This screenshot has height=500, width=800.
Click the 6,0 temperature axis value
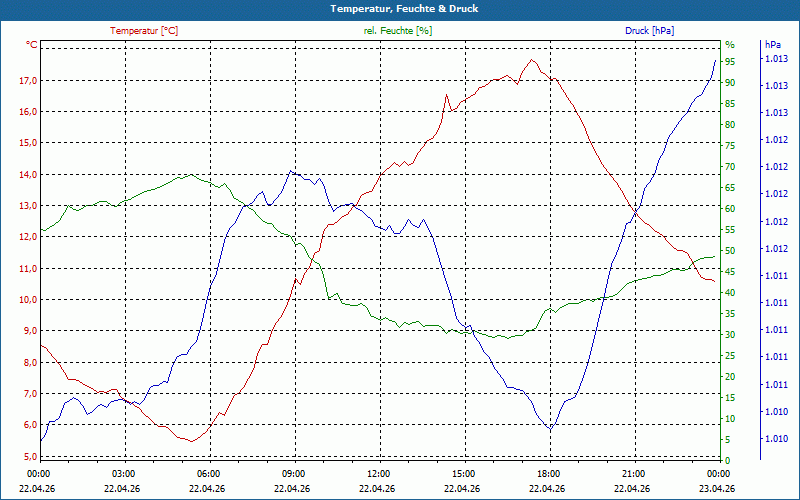30,425
